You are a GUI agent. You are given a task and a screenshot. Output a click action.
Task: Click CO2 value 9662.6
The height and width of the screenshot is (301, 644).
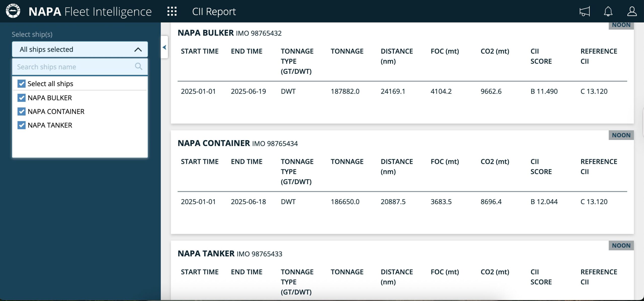click(x=491, y=91)
